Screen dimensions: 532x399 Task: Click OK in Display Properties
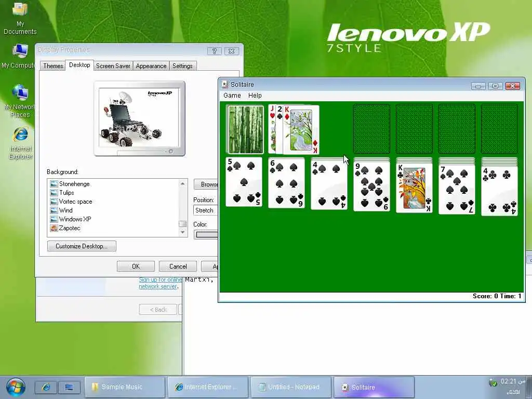(x=136, y=267)
